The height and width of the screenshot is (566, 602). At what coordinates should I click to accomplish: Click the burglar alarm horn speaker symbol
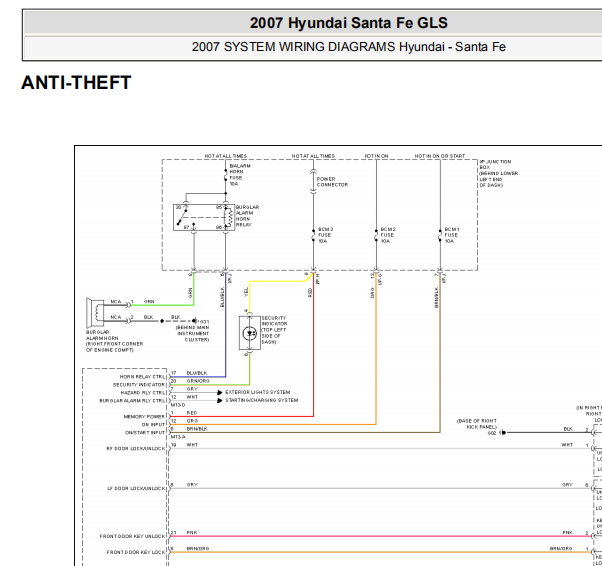95,313
